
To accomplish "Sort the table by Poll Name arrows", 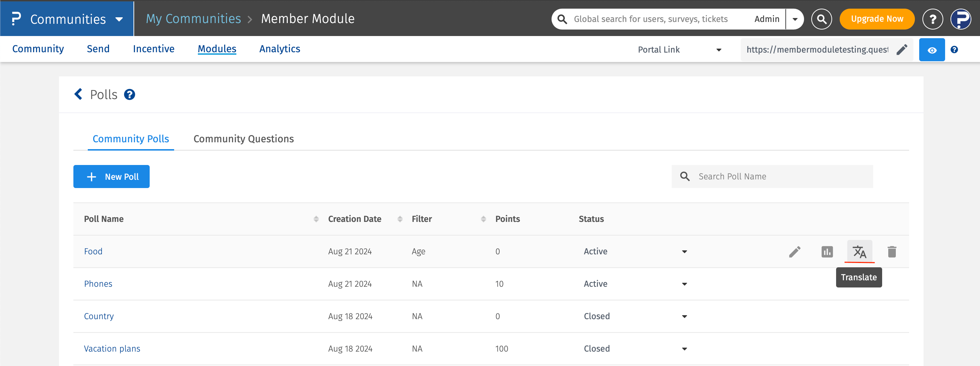I will click(316, 219).
